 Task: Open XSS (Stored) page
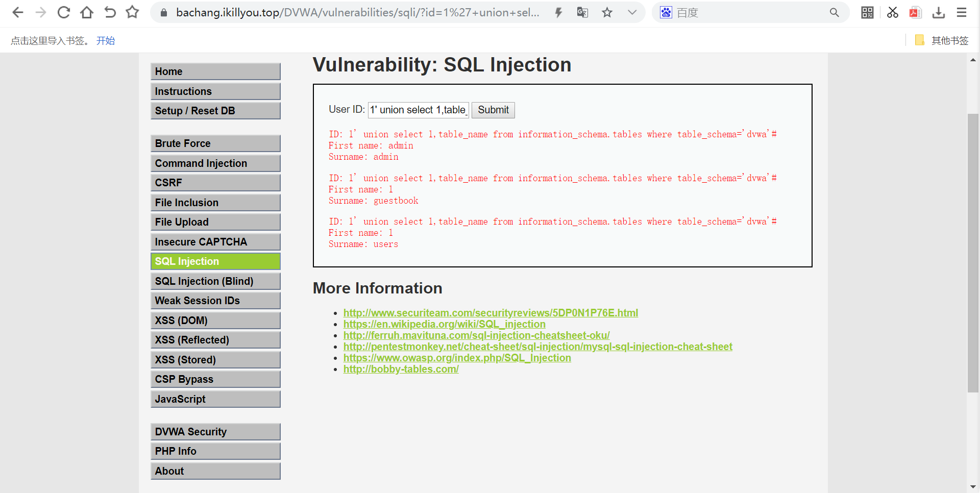tap(215, 360)
